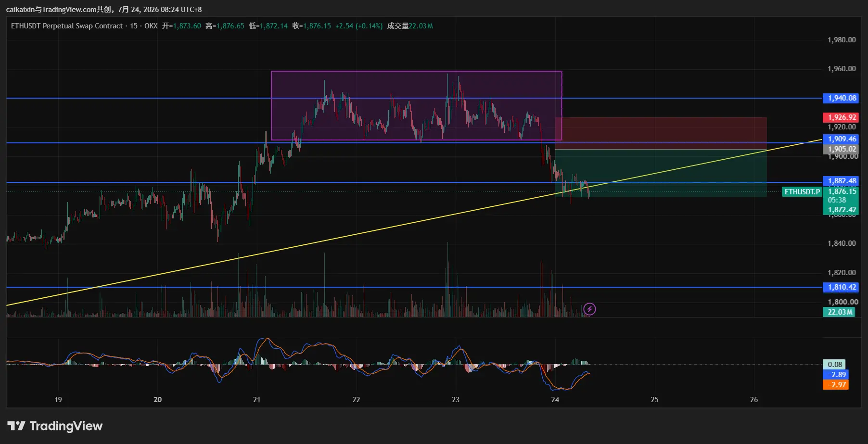Click the date label 24 on time axis
The image size is (868, 444).
(x=555, y=400)
